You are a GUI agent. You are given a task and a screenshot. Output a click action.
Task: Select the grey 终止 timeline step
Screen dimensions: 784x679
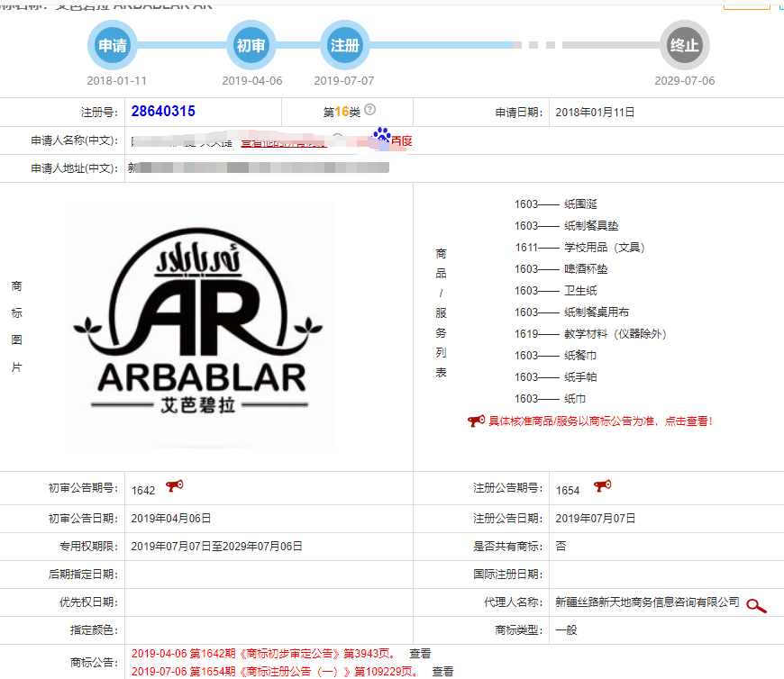click(685, 45)
